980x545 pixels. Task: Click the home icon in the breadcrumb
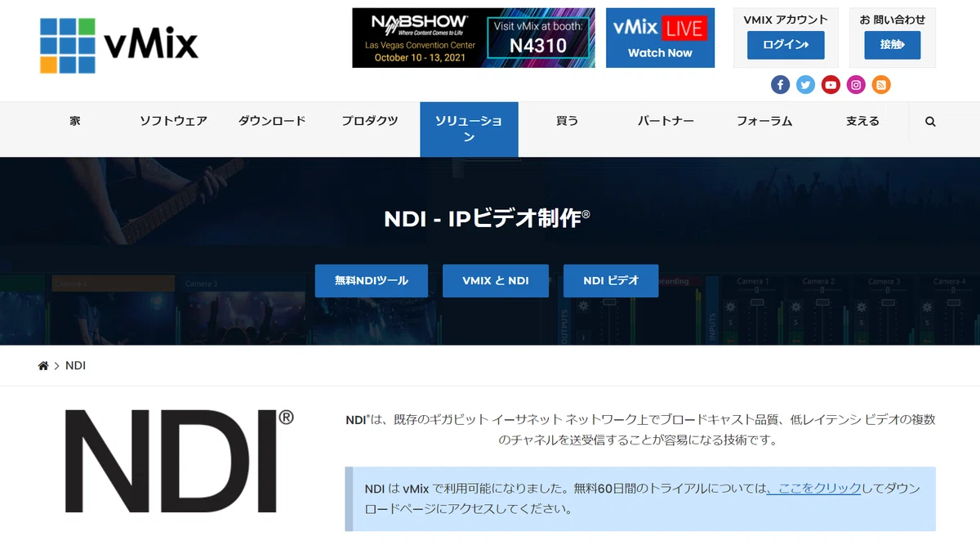click(43, 366)
